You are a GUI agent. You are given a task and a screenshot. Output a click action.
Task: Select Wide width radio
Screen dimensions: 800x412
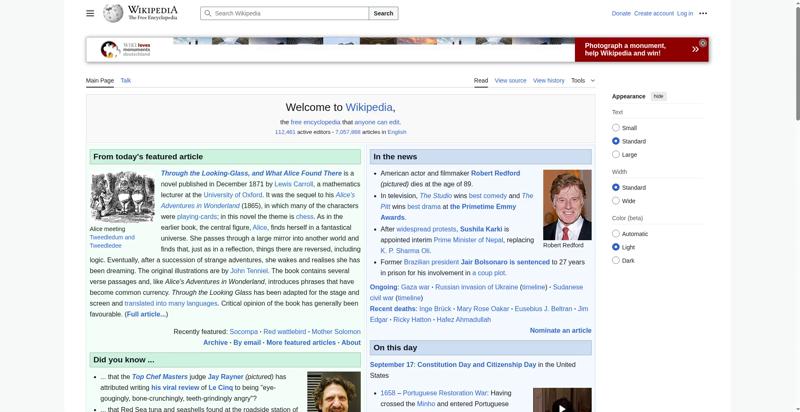point(616,200)
